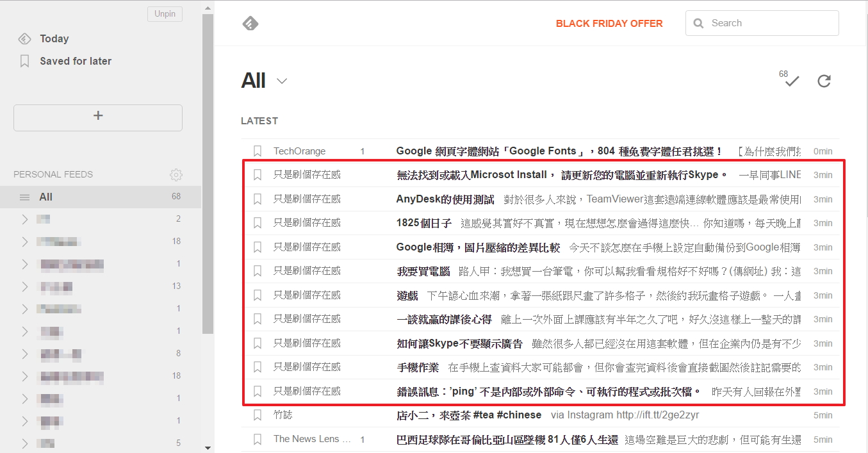Open 巴西足球隊在哥倫比亞山區墜機 article
Screen dimensions: 868x453
(507, 440)
